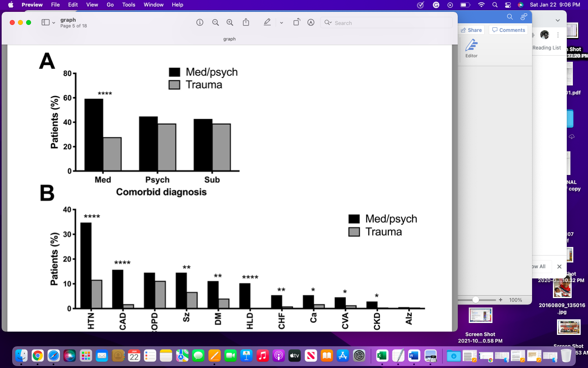Open Comments in the Word window
The height and width of the screenshot is (368, 588).
pyautogui.click(x=509, y=30)
